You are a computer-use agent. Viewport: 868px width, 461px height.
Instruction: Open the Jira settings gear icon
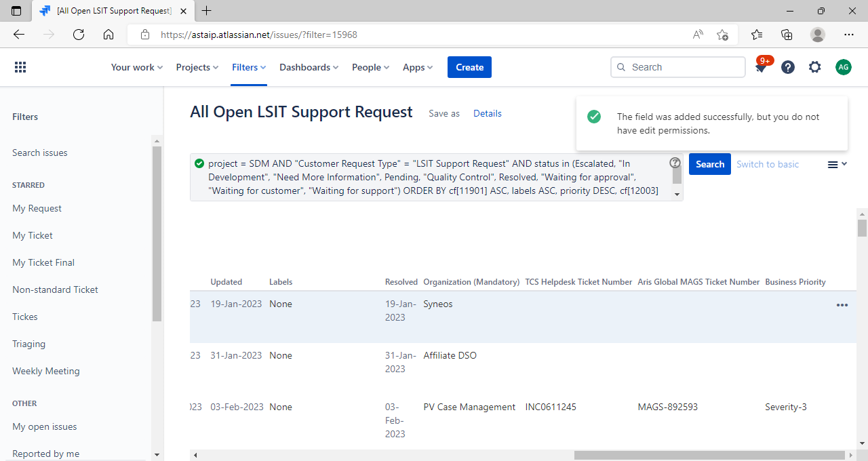815,67
